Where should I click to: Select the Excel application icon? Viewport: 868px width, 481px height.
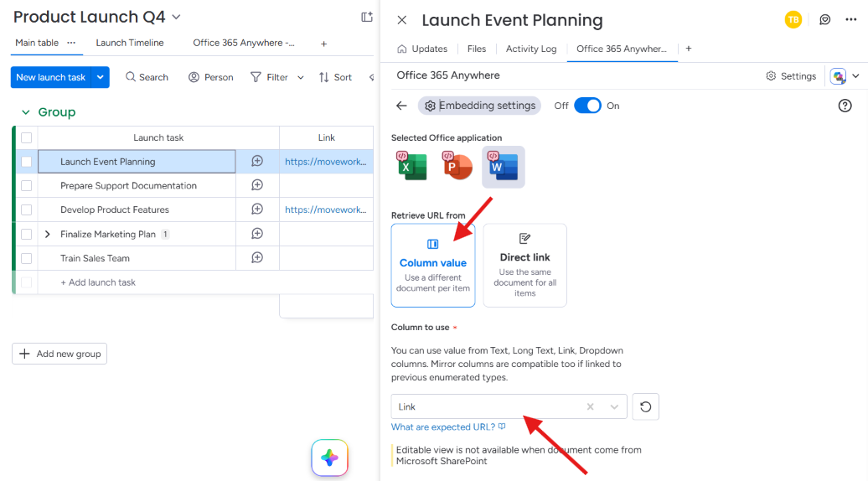[x=412, y=166]
